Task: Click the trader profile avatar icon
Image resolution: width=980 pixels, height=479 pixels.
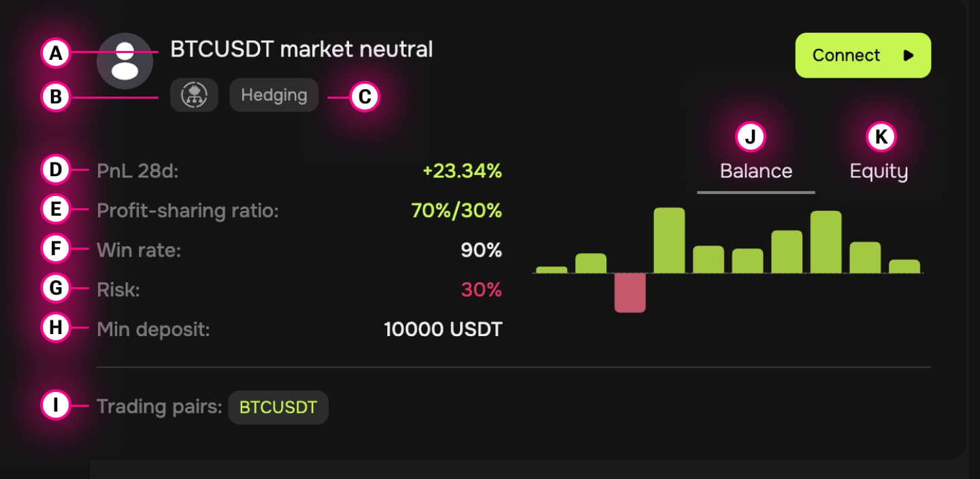Action: point(125,61)
